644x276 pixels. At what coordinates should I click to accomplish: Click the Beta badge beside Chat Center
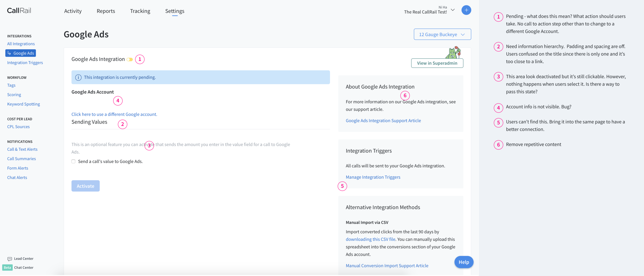coord(7,267)
